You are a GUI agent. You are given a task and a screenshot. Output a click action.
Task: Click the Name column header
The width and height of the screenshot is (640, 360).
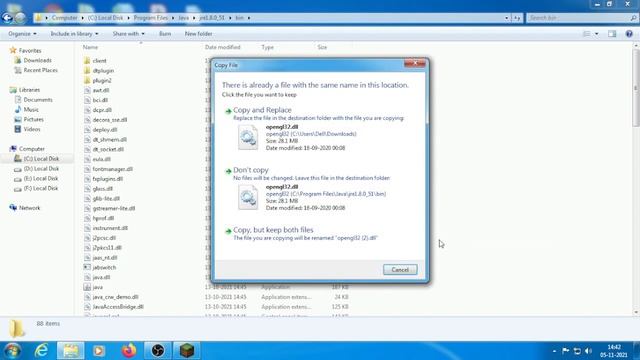[x=91, y=47]
